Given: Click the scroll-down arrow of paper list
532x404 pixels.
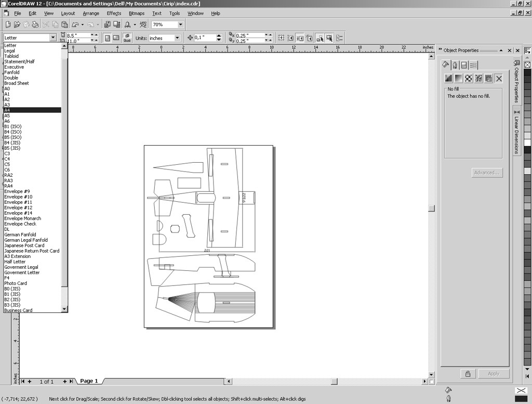Looking at the screenshot, I should pyautogui.click(x=64, y=309).
